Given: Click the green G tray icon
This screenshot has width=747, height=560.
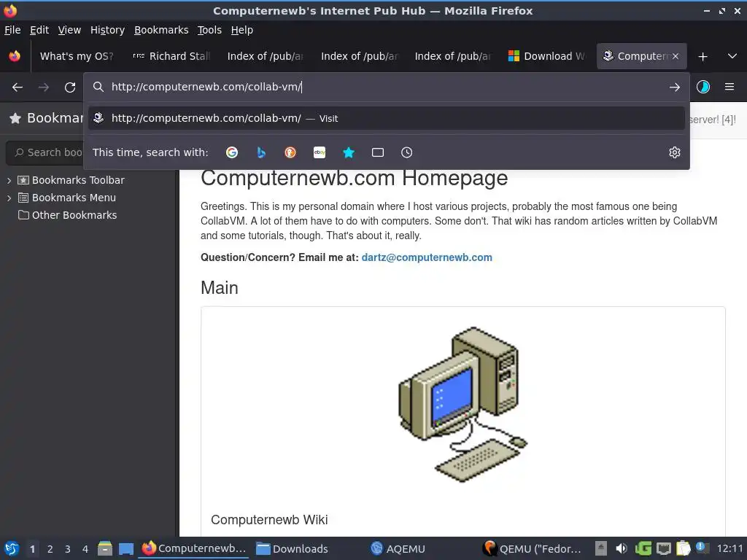Looking at the screenshot, I should 643,548.
